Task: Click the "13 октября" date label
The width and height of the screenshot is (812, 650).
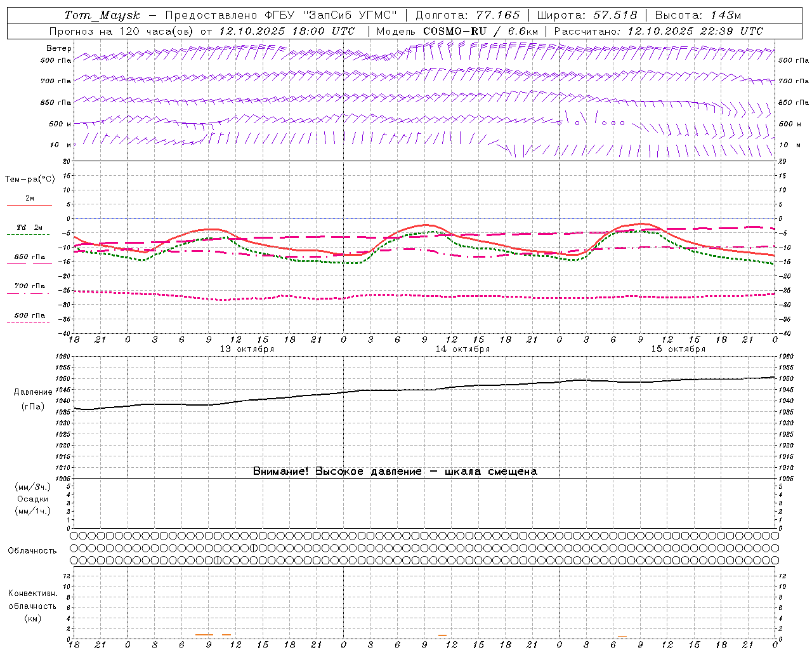Action: (x=247, y=349)
